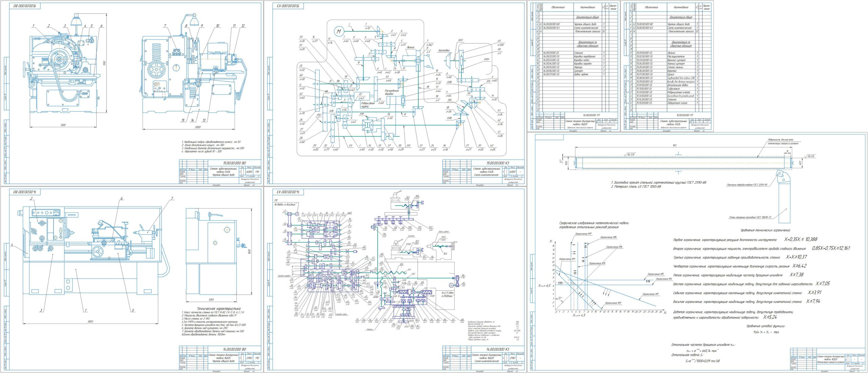
Task: Click the title block code "14.00.00.000 КЗ"
Action: tap(498, 349)
